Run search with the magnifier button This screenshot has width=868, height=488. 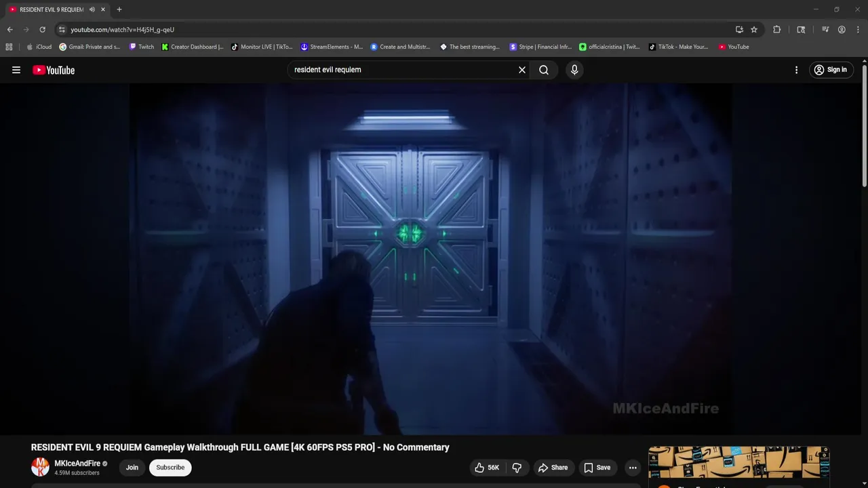click(544, 70)
